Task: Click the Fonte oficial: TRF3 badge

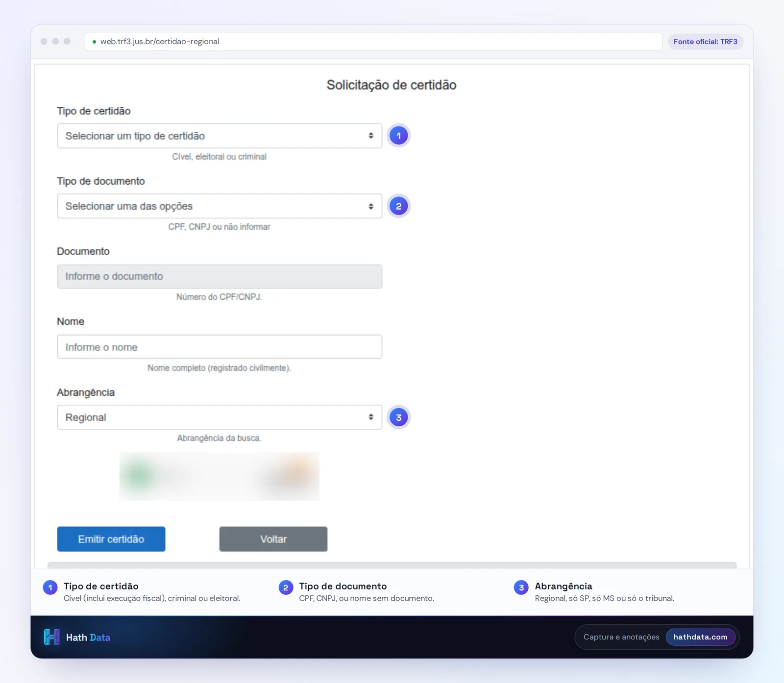Action: coord(706,42)
